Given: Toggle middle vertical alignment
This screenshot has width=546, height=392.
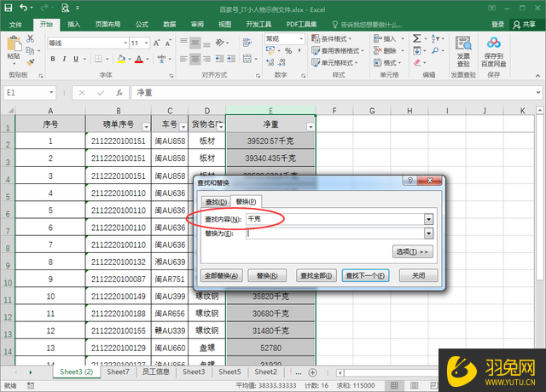Looking at the screenshot, I should pos(195,43).
